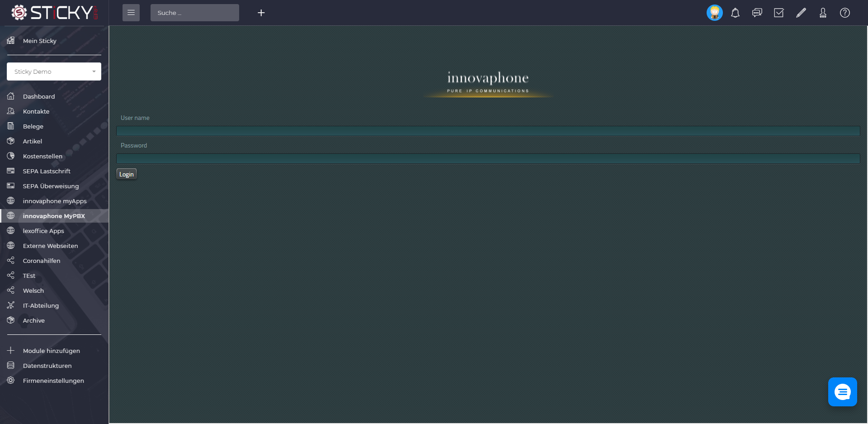Click the Belege label
The width and height of the screenshot is (868, 424).
tap(33, 126)
